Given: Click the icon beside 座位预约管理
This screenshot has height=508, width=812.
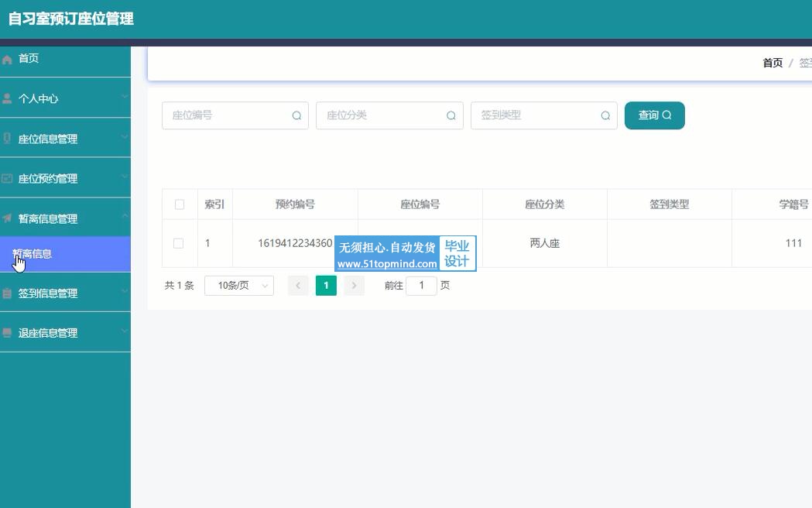Looking at the screenshot, I should 7,178.
